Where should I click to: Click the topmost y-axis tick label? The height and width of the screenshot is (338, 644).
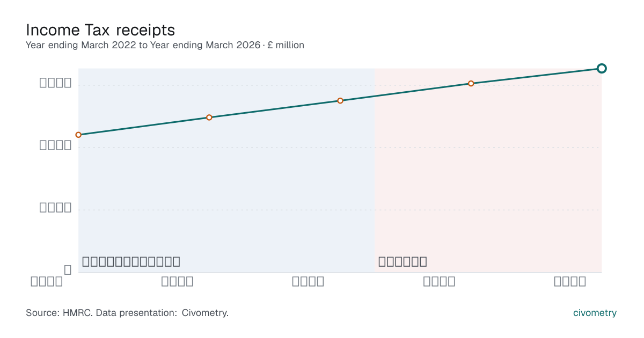tap(55, 83)
